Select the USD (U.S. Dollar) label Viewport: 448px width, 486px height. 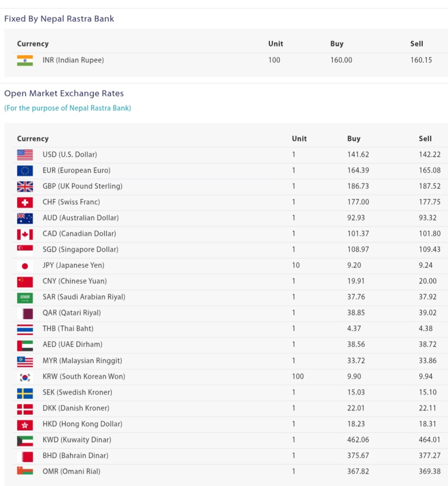tap(70, 155)
